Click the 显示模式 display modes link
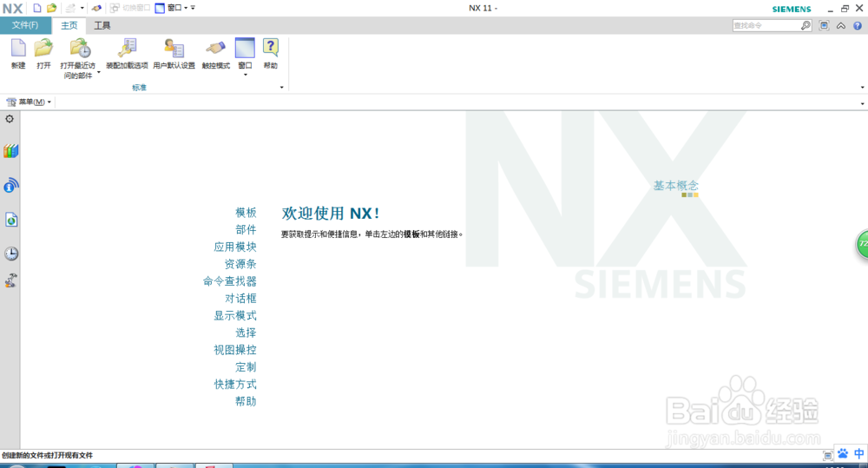 pyautogui.click(x=235, y=316)
